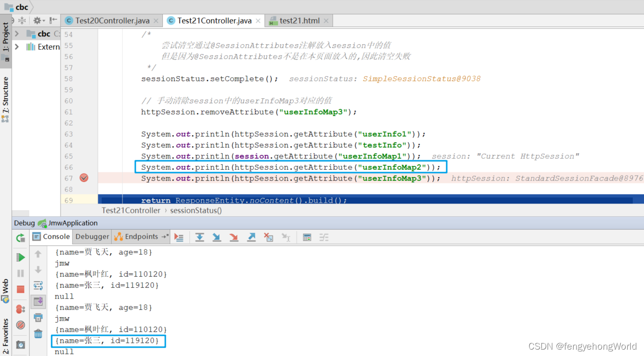Click the return ResponseEntity.noContent() line
The width and height of the screenshot is (644, 356).
point(244,201)
